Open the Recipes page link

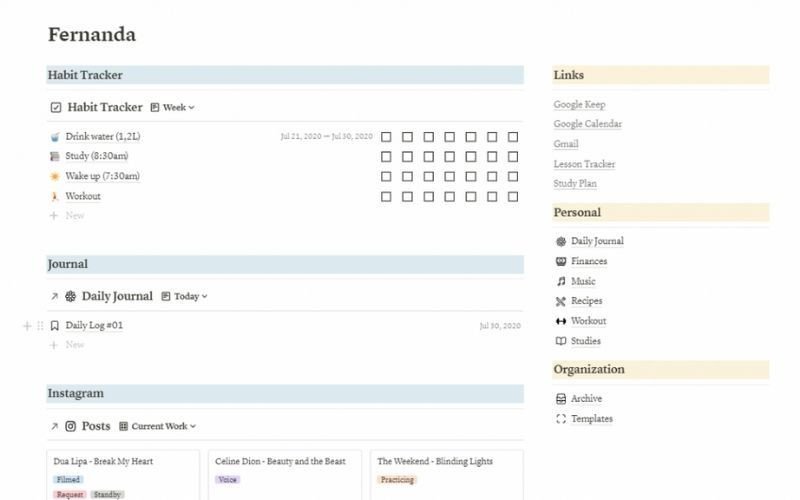click(x=586, y=301)
